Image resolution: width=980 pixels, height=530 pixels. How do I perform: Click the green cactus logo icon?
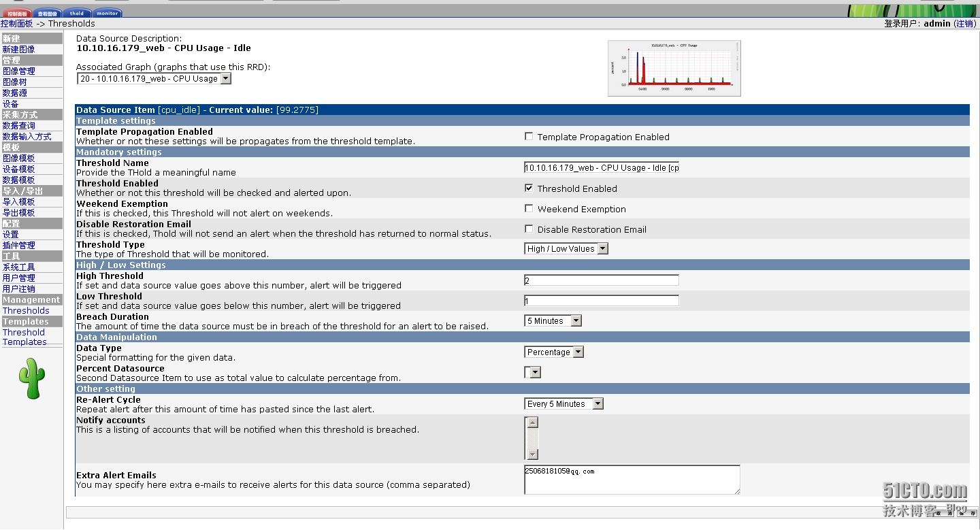[x=31, y=378]
